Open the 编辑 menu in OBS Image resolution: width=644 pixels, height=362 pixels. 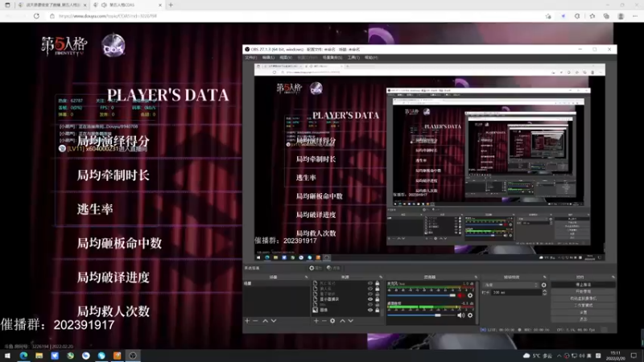pyautogui.click(x=268, y=57)
